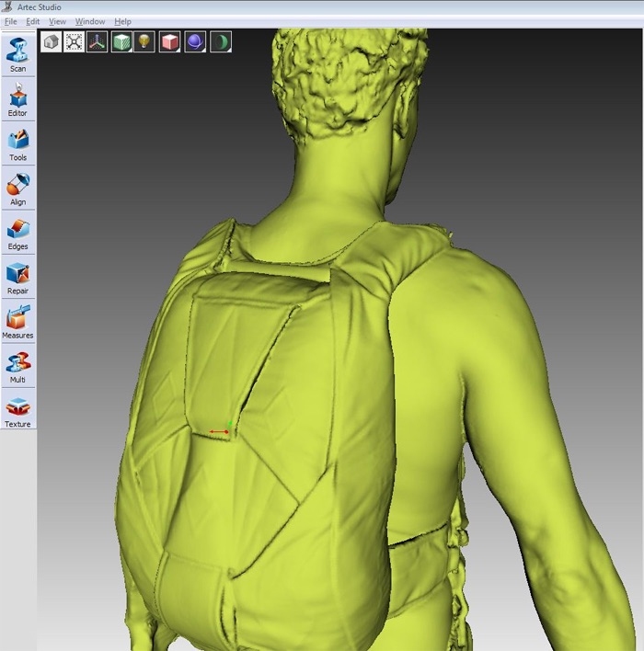Toggle the light bulb lighting icon
Screen dimensions: 644x651
(x=144, y=42)
